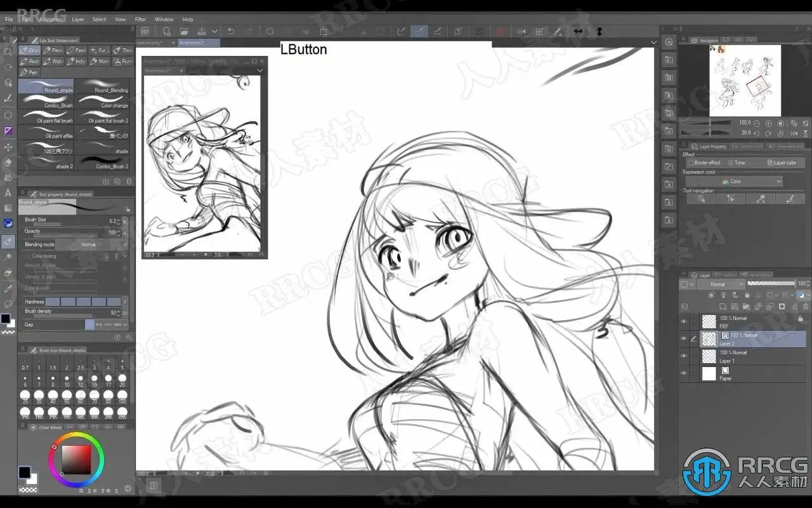Open the Filter menu

click(x=141, y=20)
